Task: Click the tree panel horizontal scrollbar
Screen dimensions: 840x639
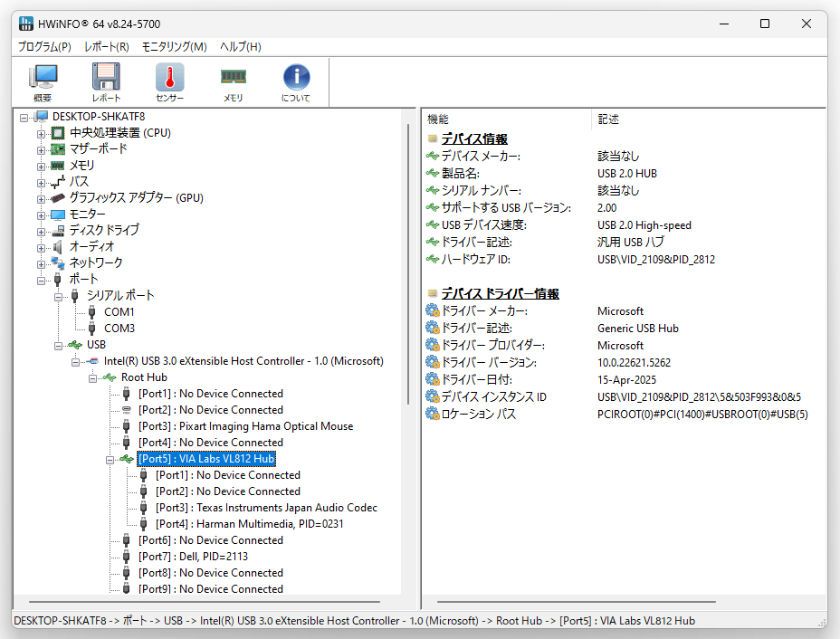Action: [x=204, y=602]
